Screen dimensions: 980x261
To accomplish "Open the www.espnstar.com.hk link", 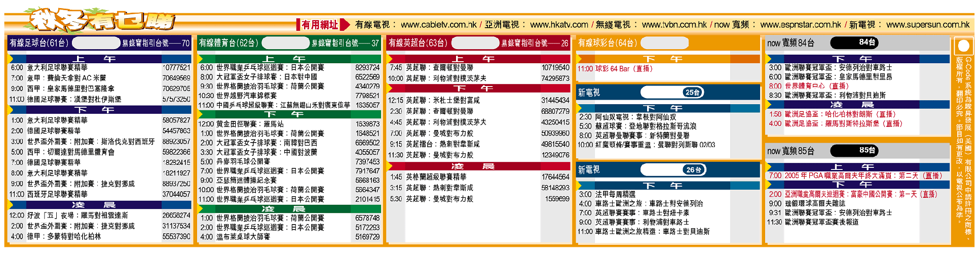I will point(801,25).
